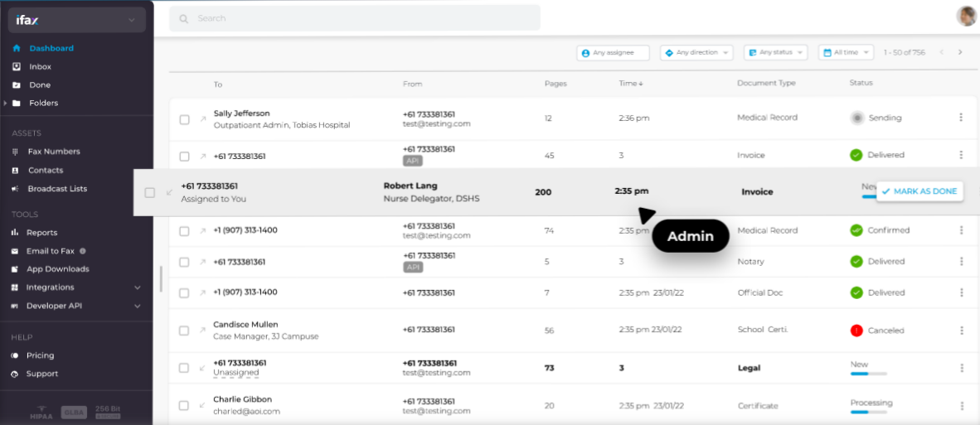Open the Contacts page
980x425 pixels.
(45, 170)
